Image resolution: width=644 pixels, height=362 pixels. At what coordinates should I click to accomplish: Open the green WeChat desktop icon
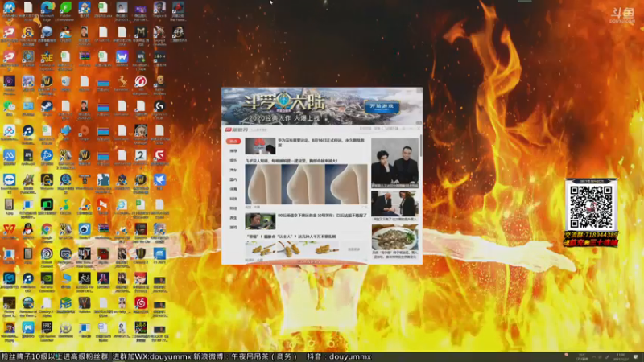(x=9, y=106)
